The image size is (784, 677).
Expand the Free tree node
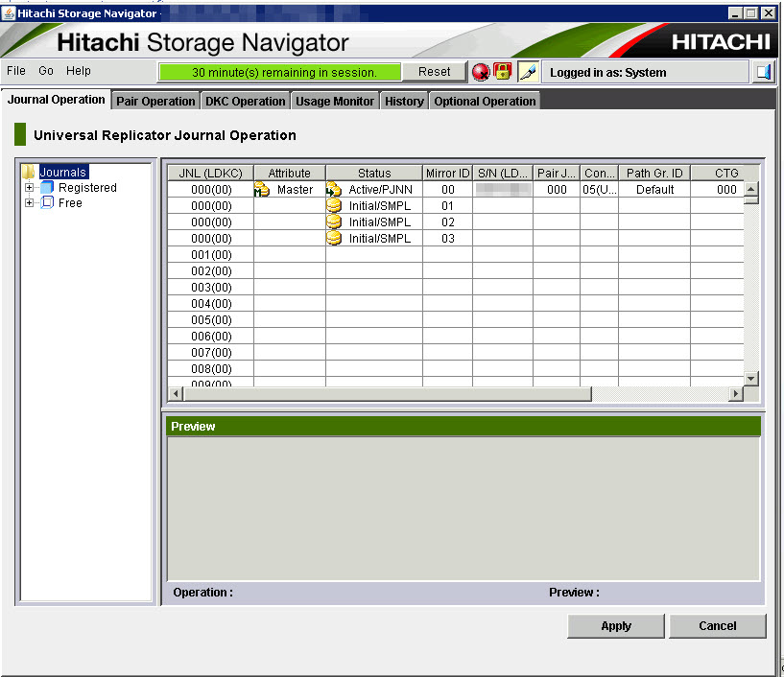(29, 203)
